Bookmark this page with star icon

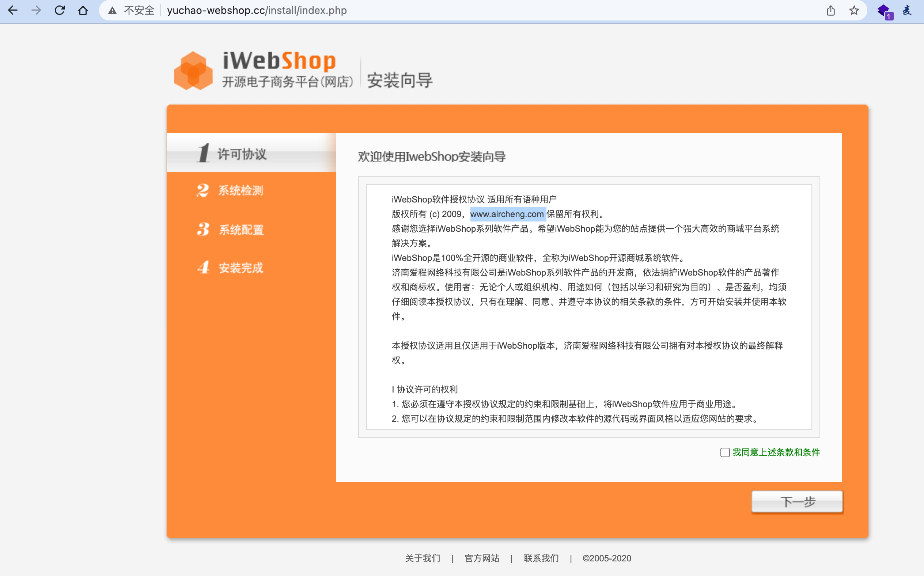[854, 10]
